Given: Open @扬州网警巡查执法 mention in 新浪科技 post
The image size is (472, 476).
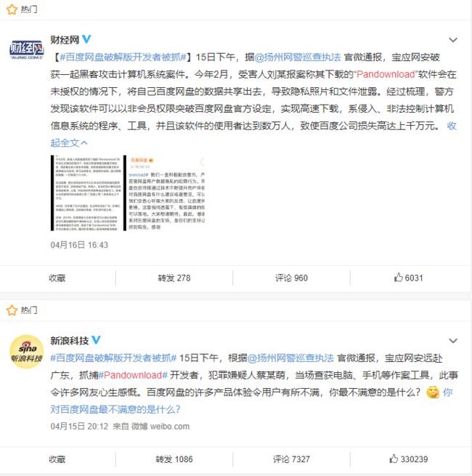Looking at the screenshot, I should (290, 358).
